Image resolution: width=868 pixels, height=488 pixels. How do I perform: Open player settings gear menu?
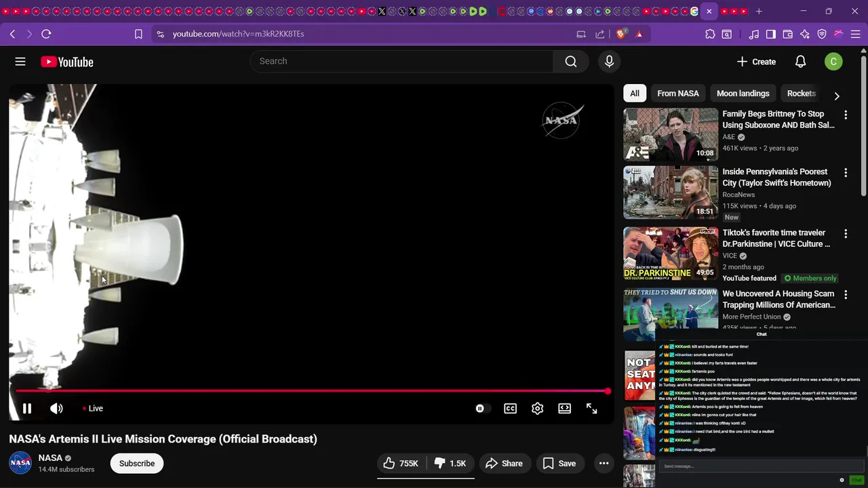(537, 408)
